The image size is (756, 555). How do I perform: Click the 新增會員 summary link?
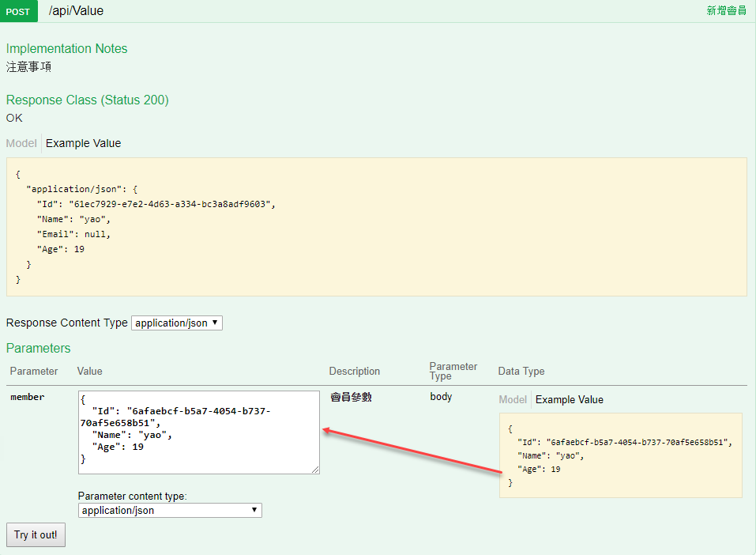[726, 11]
